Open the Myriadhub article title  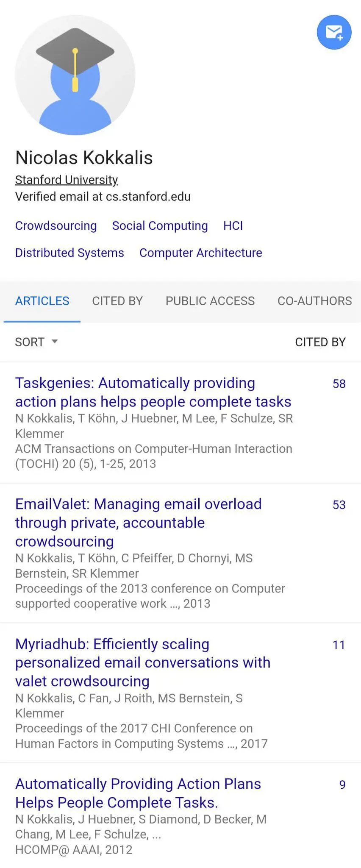(143, 662)
